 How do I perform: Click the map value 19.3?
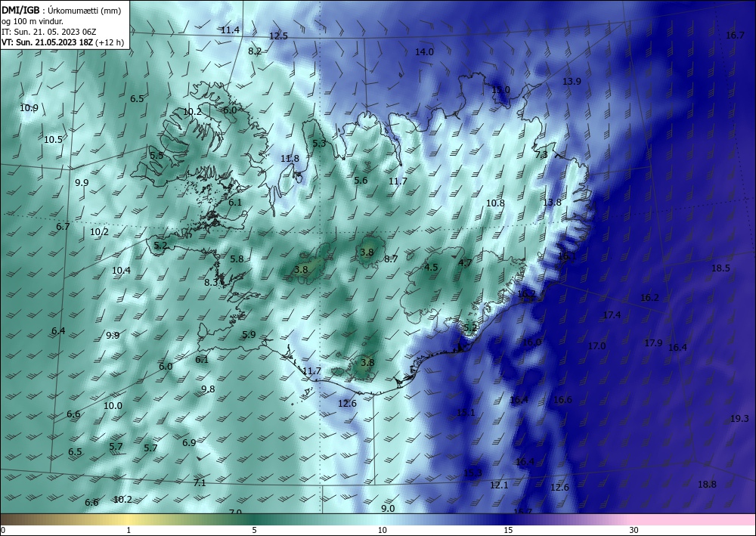739,419
